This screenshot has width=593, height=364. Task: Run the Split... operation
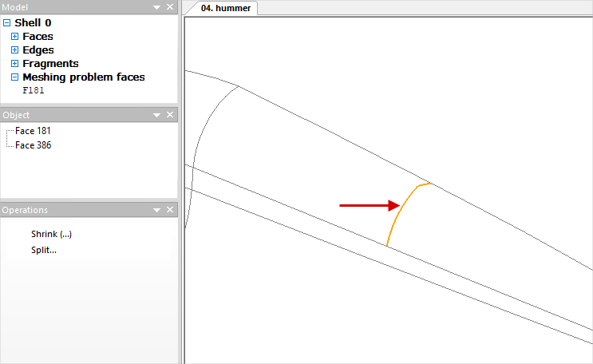click(43, 250)
